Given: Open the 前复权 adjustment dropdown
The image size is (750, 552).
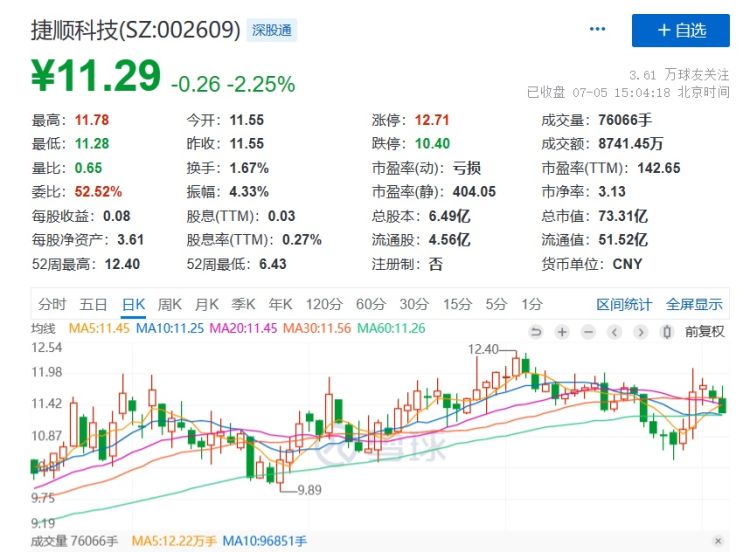Looking at the screenshot, I should click(705, 331).
